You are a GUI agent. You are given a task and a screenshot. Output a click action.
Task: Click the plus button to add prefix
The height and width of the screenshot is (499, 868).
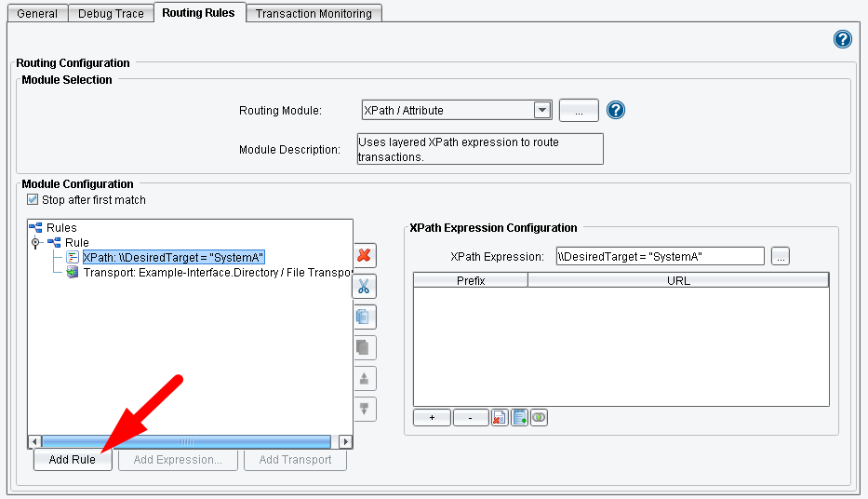(x=433, y=418)
